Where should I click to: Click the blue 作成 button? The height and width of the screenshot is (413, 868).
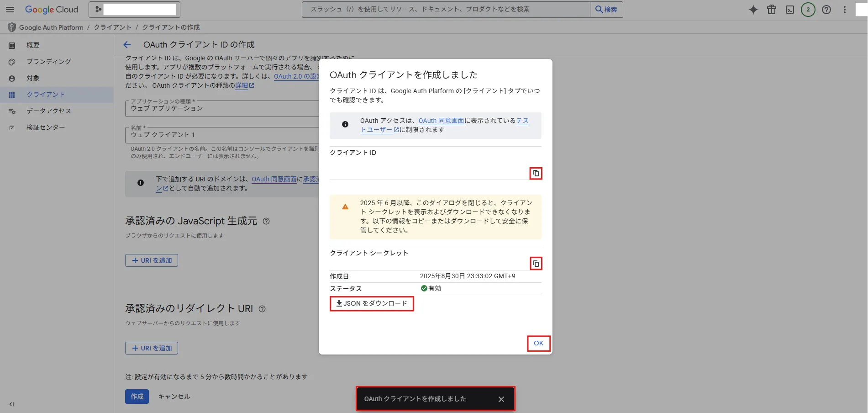point(137,397)
